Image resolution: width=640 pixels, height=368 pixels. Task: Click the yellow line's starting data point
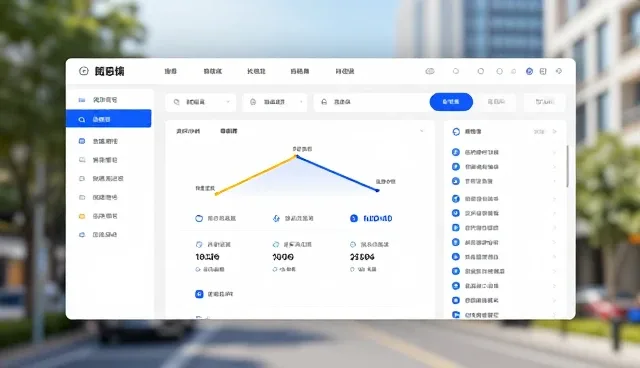(x=217, y=194)
